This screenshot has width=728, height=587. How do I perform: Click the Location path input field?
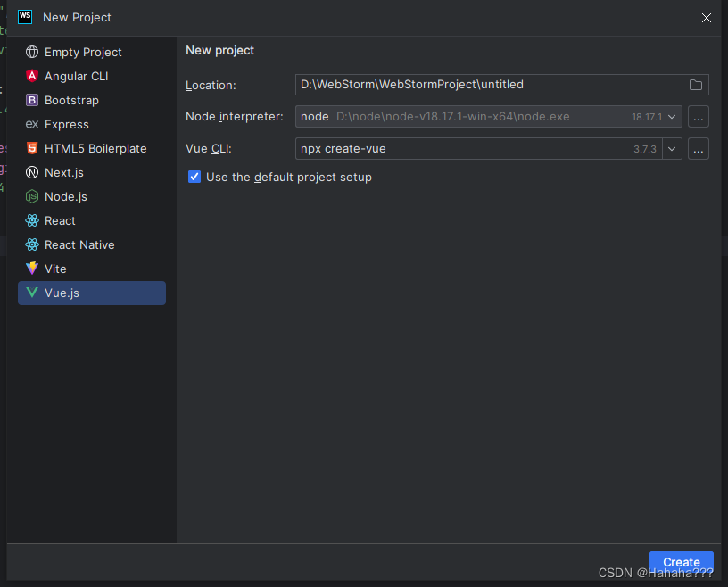pos(502,85)
